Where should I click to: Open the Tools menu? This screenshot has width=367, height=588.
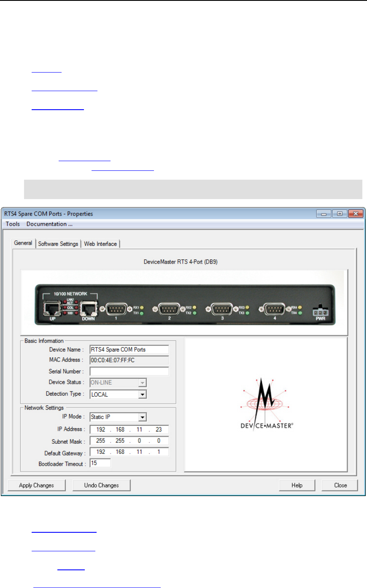coord(13,224)
